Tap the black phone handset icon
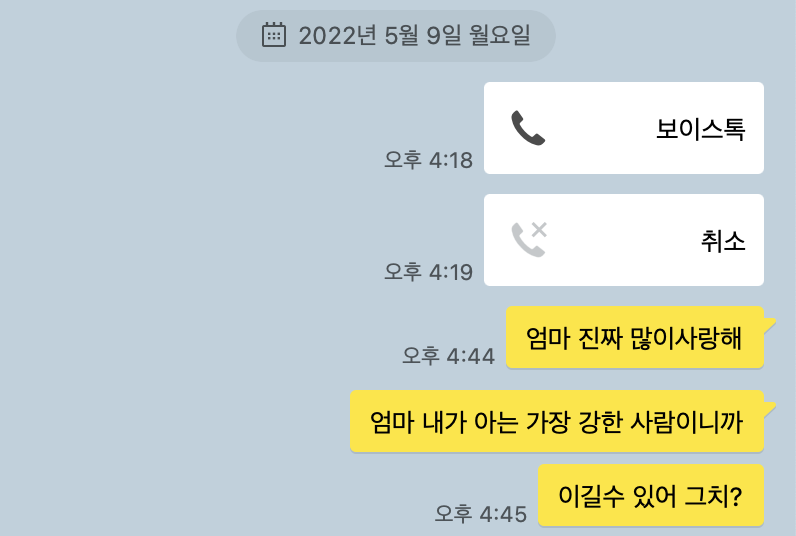796x536 pixels. click(x=528, y=128)
